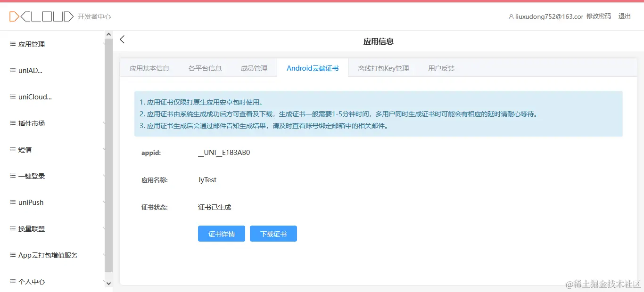Click the list icon next to 一键登录
This screenshot has height=292, width=644.
click(13, 176)
